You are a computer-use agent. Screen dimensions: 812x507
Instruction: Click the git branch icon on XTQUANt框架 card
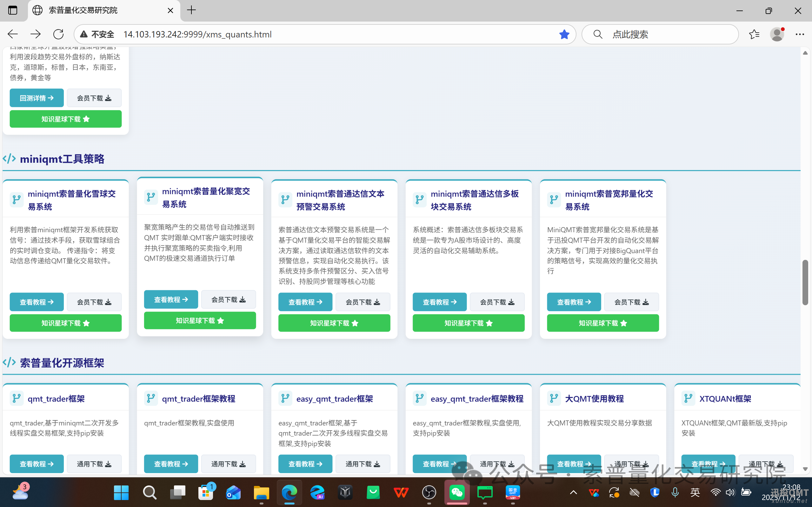click(688, 398)
